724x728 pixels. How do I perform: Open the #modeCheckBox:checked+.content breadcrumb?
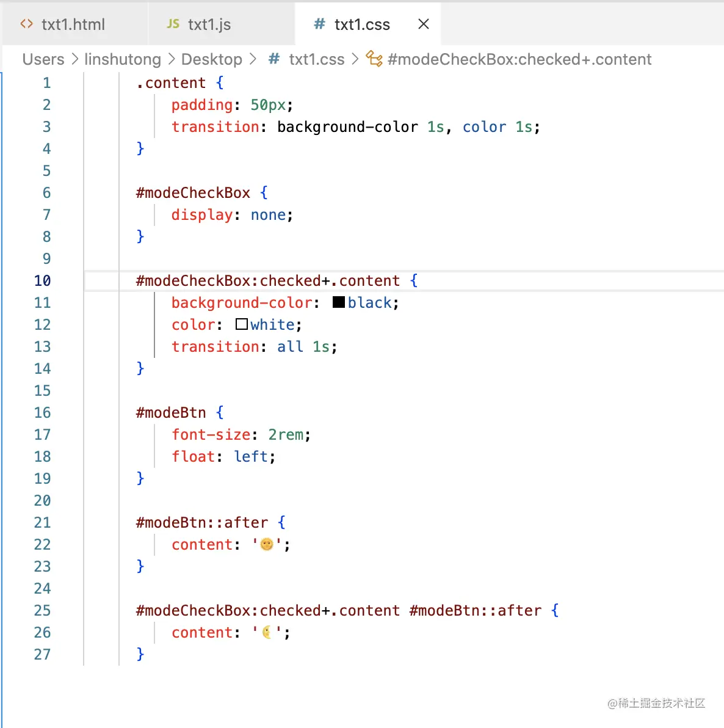519,59
